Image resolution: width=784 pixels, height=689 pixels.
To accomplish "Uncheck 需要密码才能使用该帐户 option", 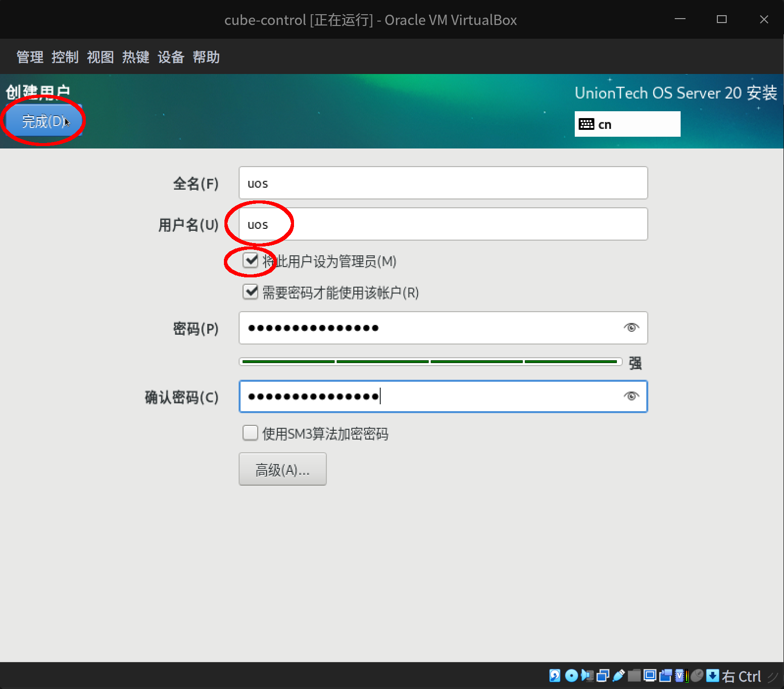I will coord(250,292).
